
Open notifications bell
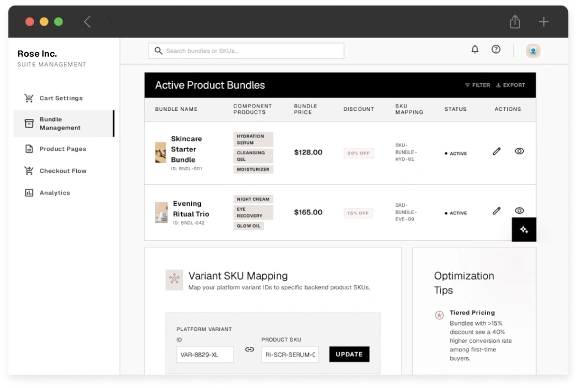pos(475,49)
